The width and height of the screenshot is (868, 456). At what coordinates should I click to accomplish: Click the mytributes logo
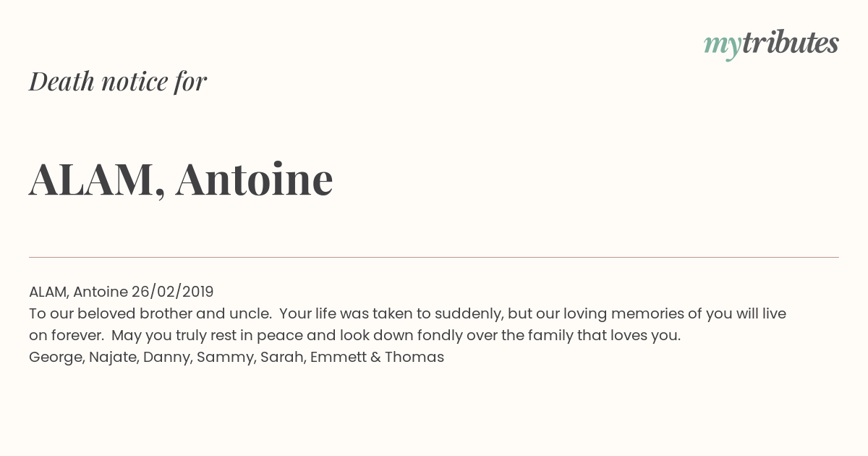771,45
